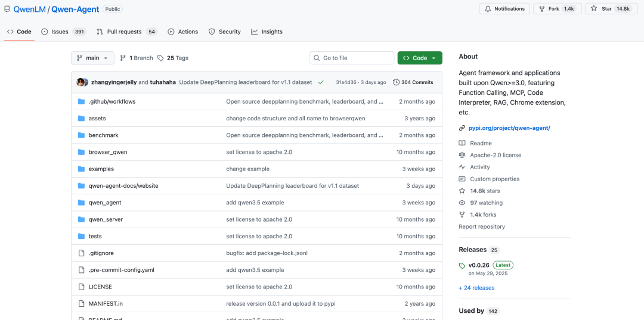Viewport: 644px width, 320px height.
Task: Click the repository icon beside QwenLM
Action: (x=7, y=9)
